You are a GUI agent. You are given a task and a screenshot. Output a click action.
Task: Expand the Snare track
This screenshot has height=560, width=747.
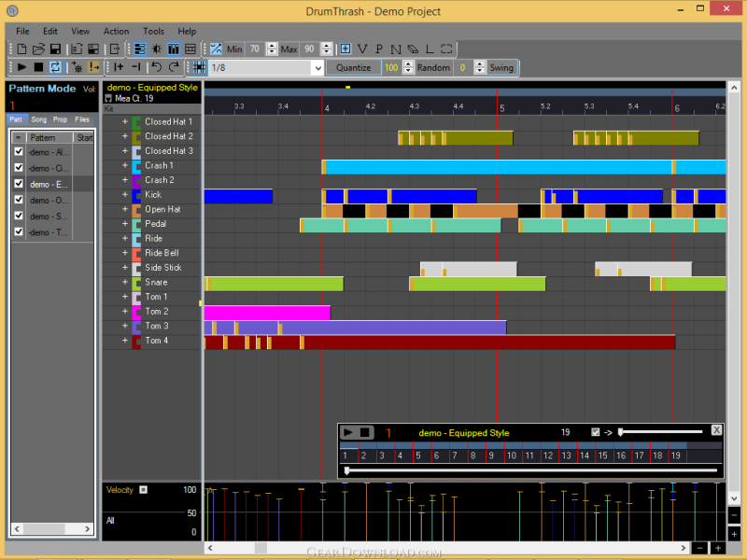click(x=125, y=282)
